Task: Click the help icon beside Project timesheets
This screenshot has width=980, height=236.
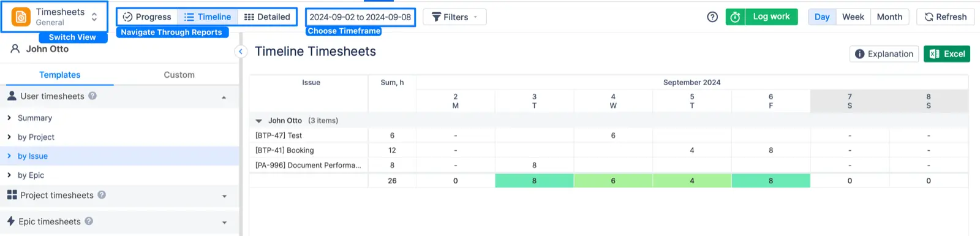Action: [x=102, y=195]
